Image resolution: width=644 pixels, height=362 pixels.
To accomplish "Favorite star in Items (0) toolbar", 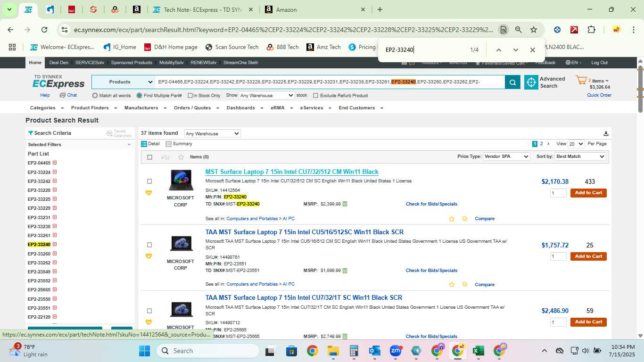I will [x=181, y=157].
